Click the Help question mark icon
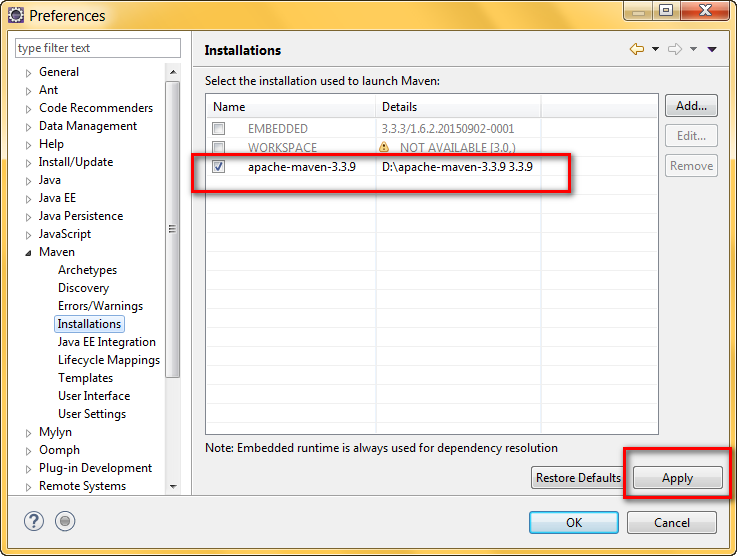Viewport: 737px width, 556px height. [x=34, y=521]
